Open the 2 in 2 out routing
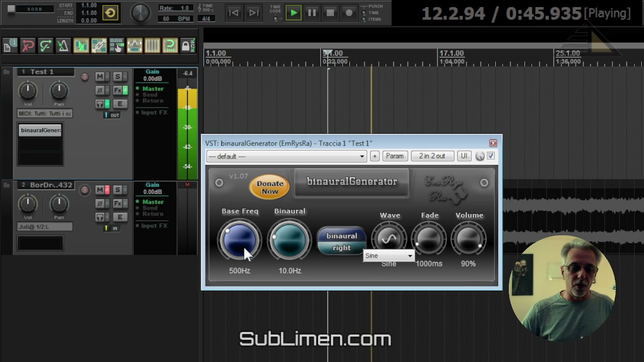This screenshot has width=644, height=362. 432,156
